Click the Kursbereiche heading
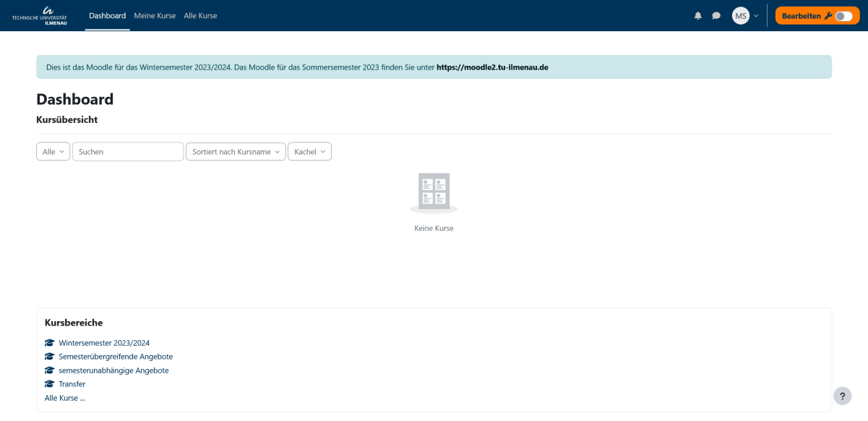The image size is (868, 421). click(74, 323)
